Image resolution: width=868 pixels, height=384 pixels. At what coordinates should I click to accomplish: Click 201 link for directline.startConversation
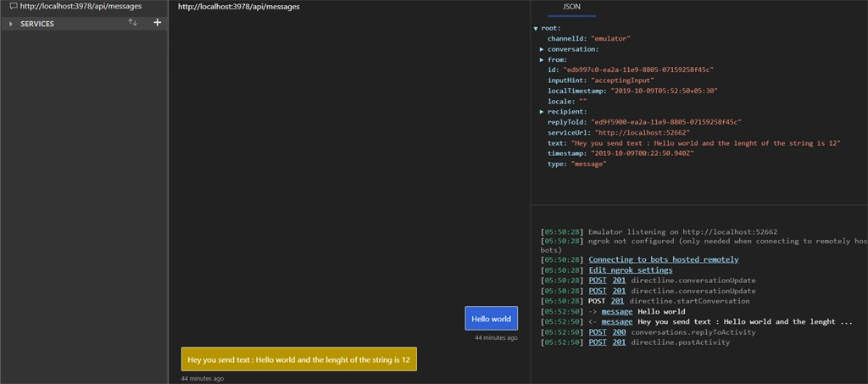click(617, 301)
